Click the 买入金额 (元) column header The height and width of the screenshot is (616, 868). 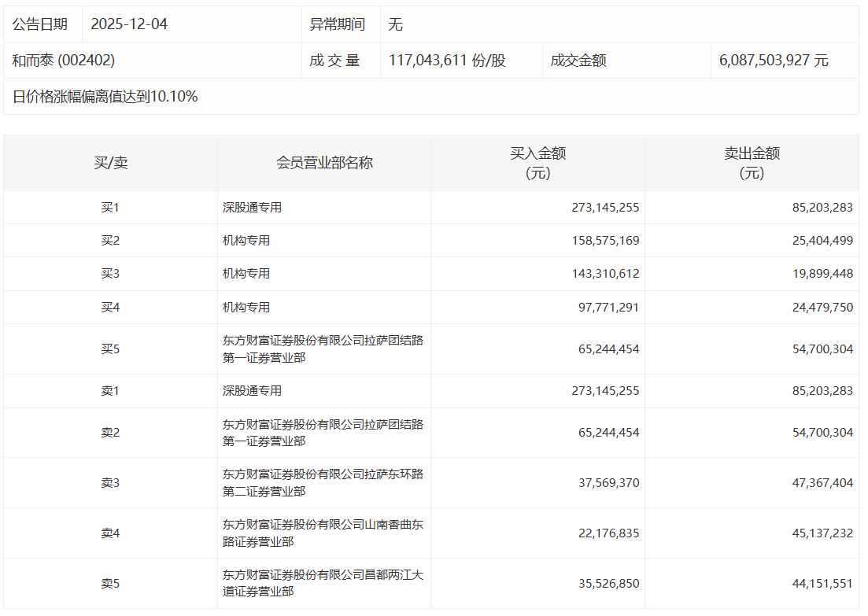coord(538,163)
